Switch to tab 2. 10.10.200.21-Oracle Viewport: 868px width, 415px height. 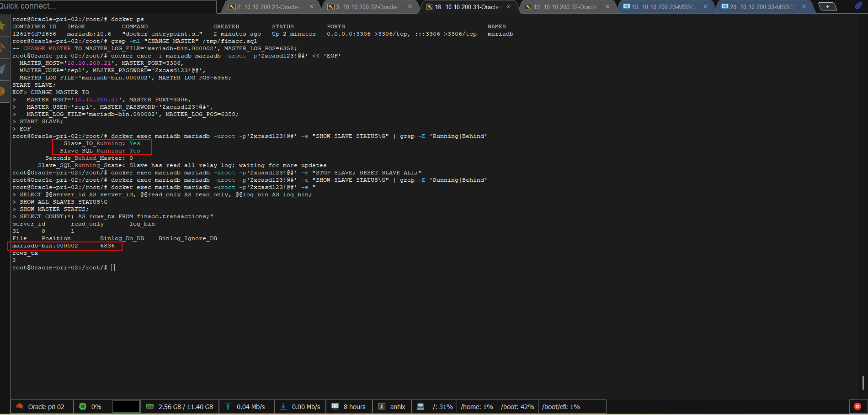point(271,7)
